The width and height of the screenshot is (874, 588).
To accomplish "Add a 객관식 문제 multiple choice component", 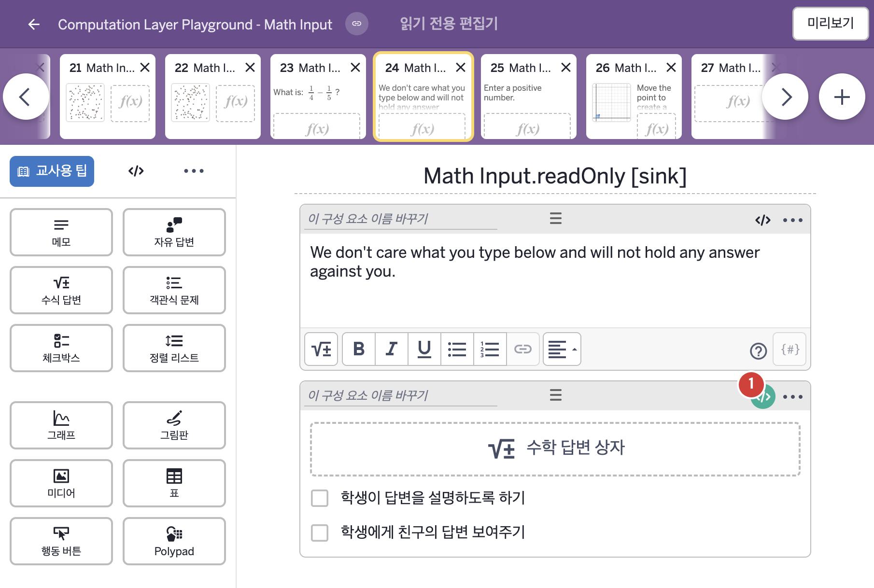I will pyautogui.click(x=174, y=290).
